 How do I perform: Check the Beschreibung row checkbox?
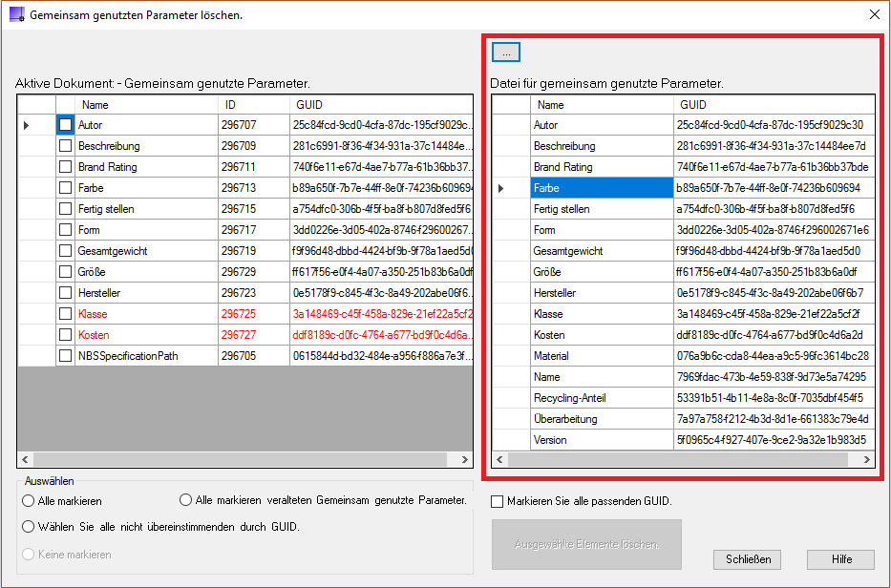pyautogui.click(x=65, y=145)
